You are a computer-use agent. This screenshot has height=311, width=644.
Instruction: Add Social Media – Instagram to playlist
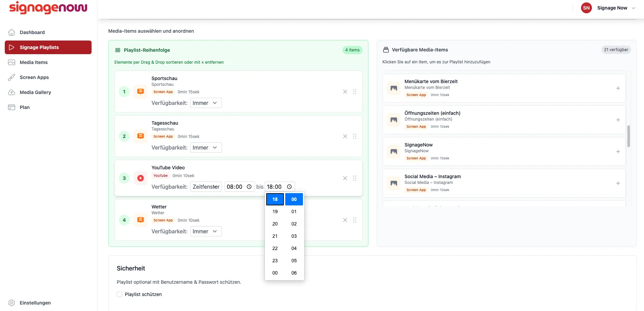(618, 183)
